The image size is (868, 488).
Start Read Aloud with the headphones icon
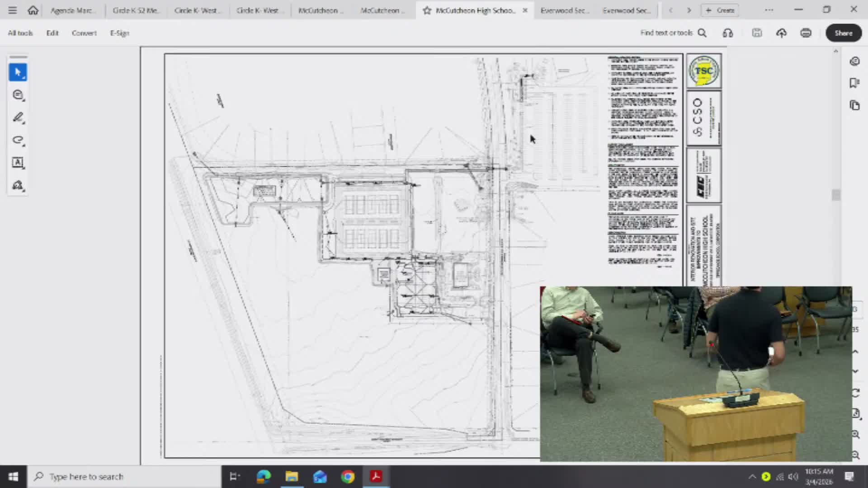coord(727,33)
